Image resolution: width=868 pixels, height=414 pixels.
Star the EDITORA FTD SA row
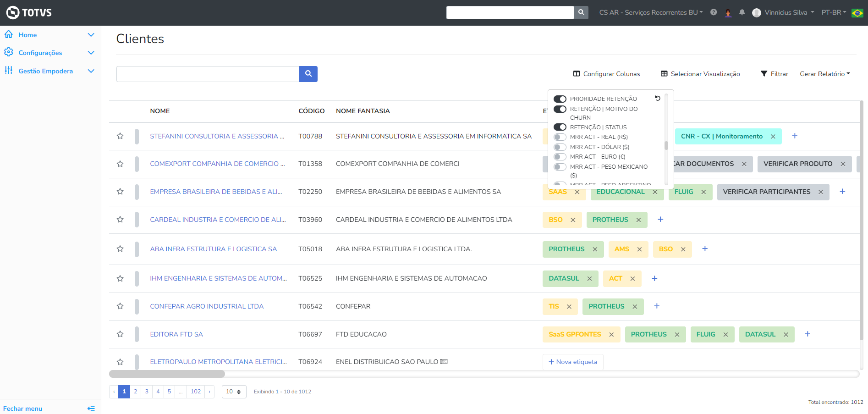(x=120, y=334)
